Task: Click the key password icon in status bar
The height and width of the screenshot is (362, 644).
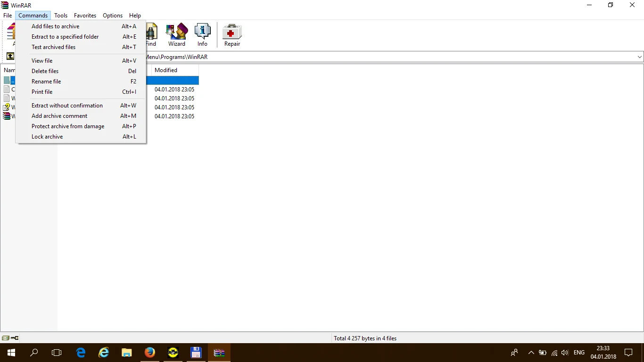Action: coord(15,338)
